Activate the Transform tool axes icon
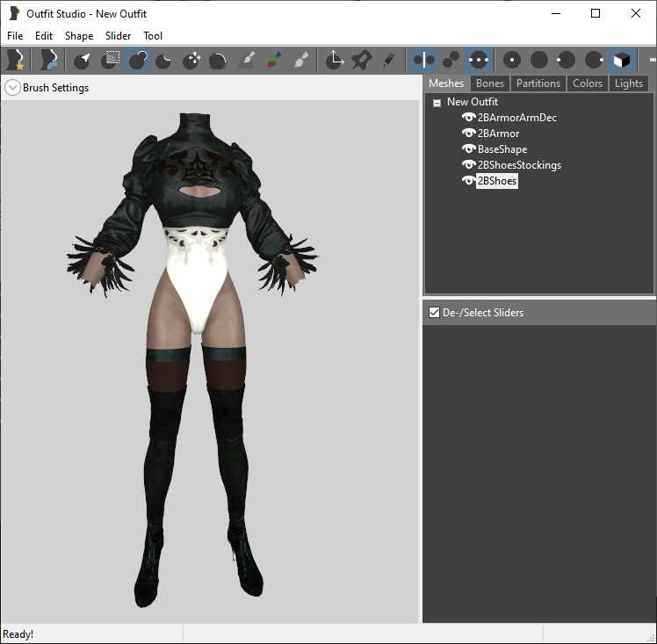This screenshot has height=644, width=657. (335, 60)
